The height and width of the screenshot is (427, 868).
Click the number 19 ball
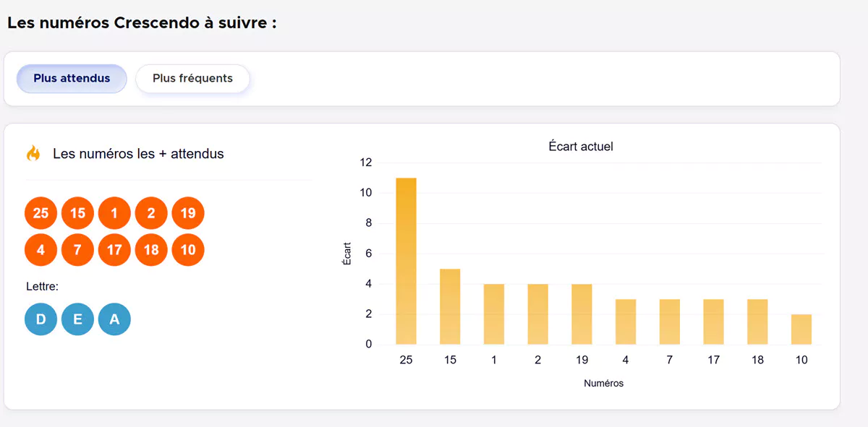[187, 212]
